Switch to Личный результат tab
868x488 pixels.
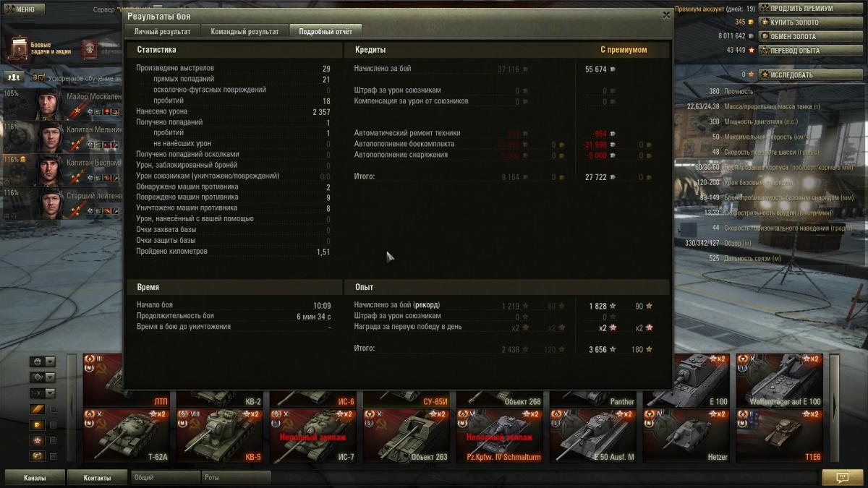tap(162, 31)
